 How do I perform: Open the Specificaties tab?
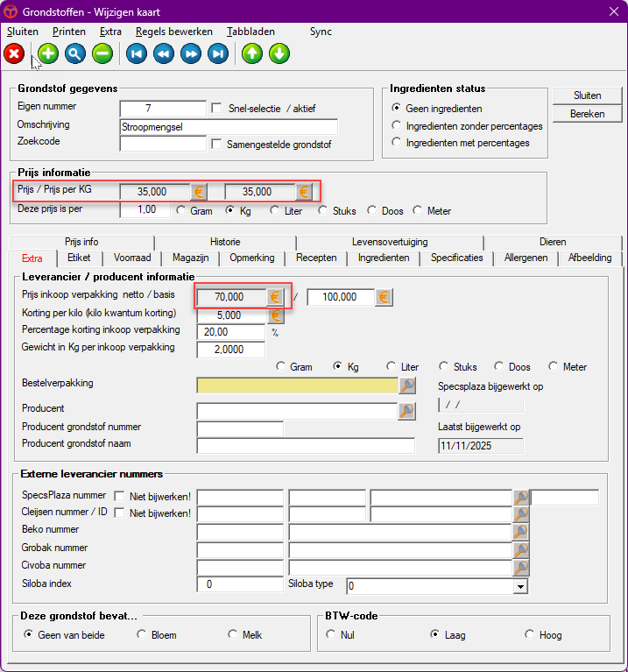click(x=457, y=258)
